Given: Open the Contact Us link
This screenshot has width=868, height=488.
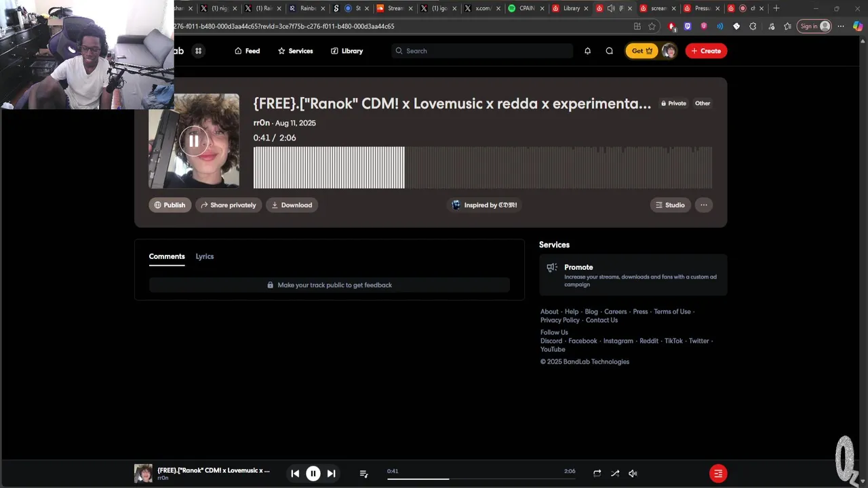Looking at the screenshot, I should tap(601, 320).
